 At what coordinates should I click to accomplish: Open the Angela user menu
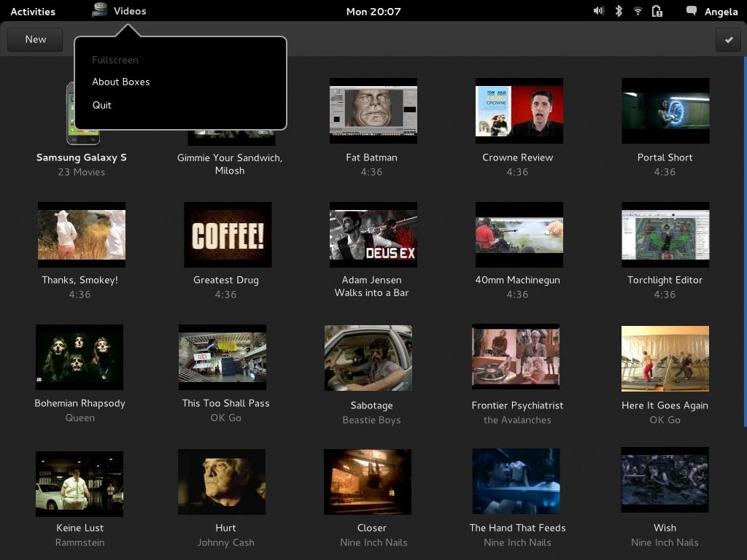pyautogui.click(x=721, y=12)
